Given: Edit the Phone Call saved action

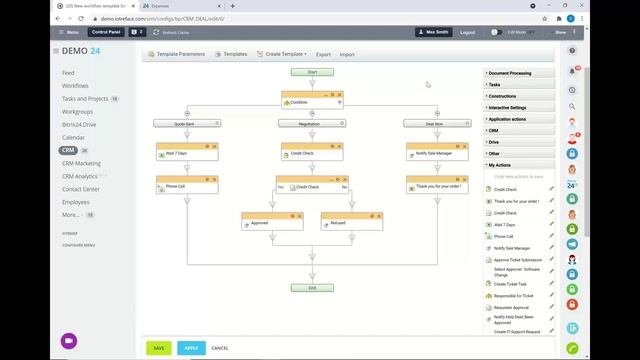Looking at the screenshot, I should (x=551, y=236).
